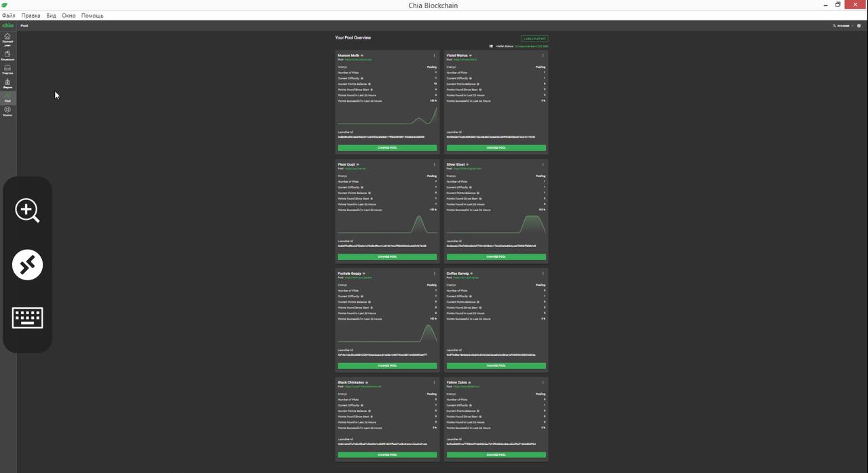868x473 pixels.
Task: Click Current Difficulty help icon in Maroon Moth
Action: [x=362, y=78]
